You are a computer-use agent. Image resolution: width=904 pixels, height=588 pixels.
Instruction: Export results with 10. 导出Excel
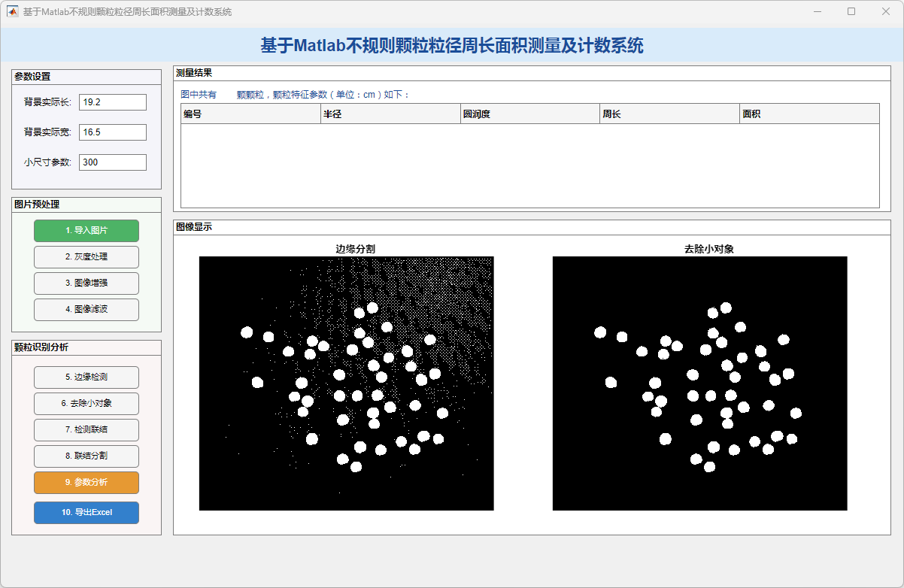pos(86,513)
